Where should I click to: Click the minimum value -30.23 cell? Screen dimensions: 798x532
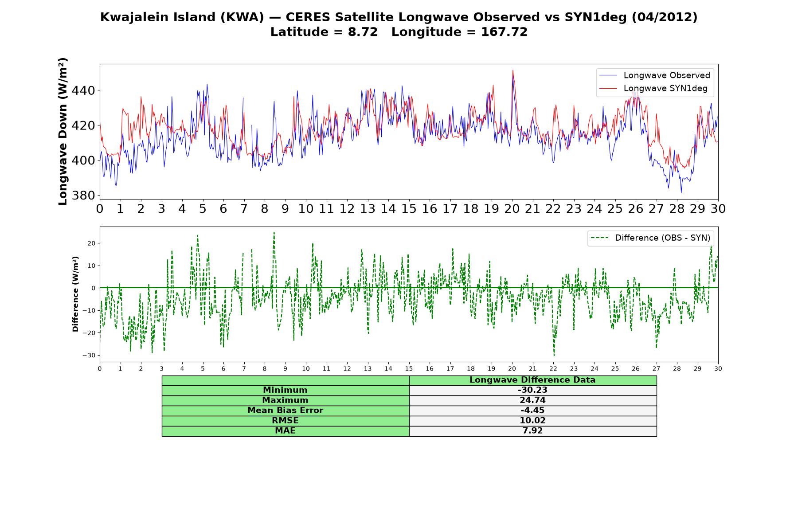pos(532,390)
